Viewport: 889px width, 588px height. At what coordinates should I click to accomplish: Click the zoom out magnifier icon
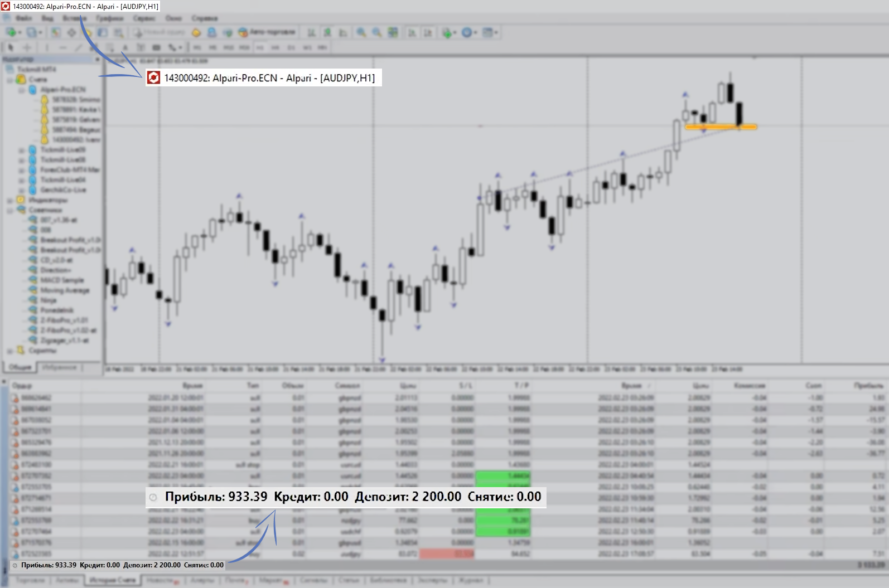[x=377, y=32]
